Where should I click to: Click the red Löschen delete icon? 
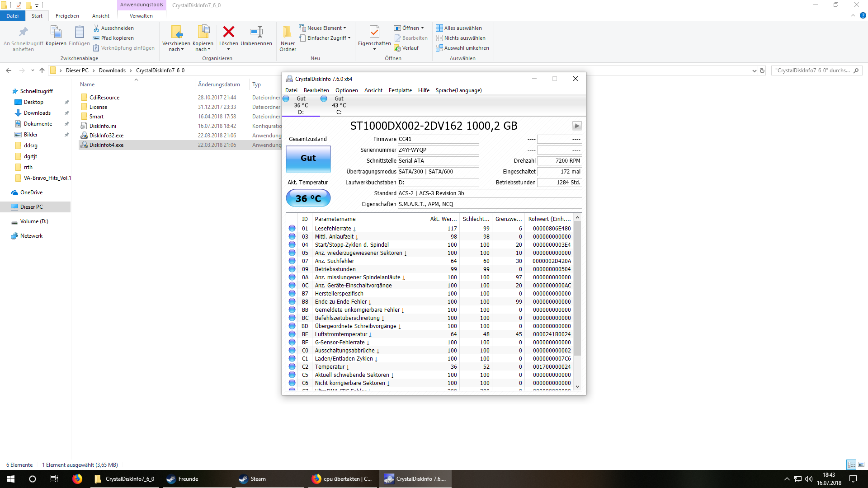click(229, 32)
